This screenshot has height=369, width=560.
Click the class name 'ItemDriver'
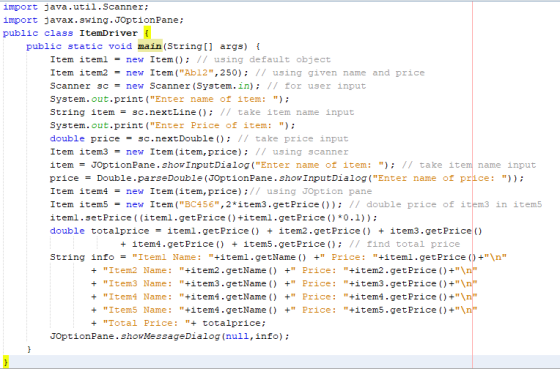(x=109, y=33)
